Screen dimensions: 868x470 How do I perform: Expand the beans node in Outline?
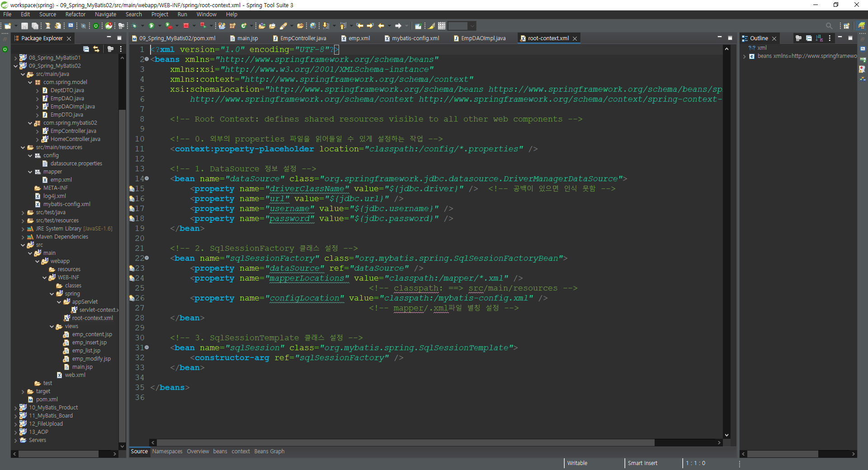pyautogui.click(x=745, y=56)
